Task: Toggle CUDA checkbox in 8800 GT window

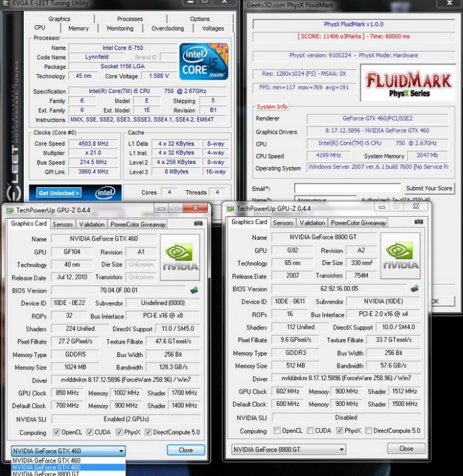Action: (x=310, y=430)
